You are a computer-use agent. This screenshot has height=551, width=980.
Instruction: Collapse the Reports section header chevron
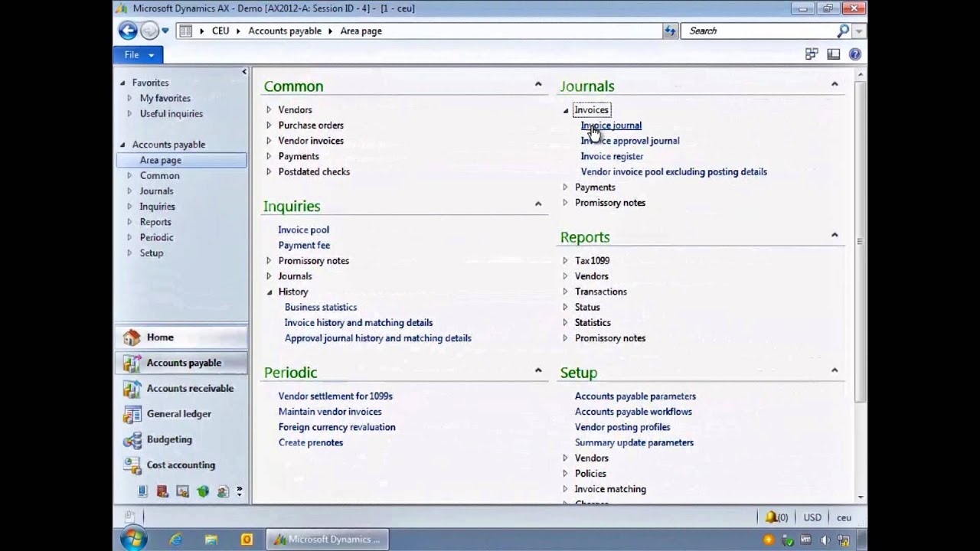pos(835,235)
